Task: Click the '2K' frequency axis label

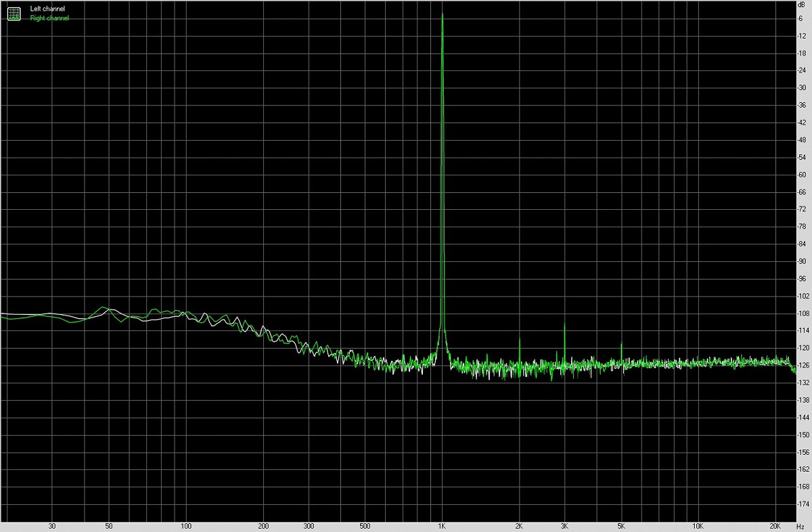Action: (x=519, y=526)
